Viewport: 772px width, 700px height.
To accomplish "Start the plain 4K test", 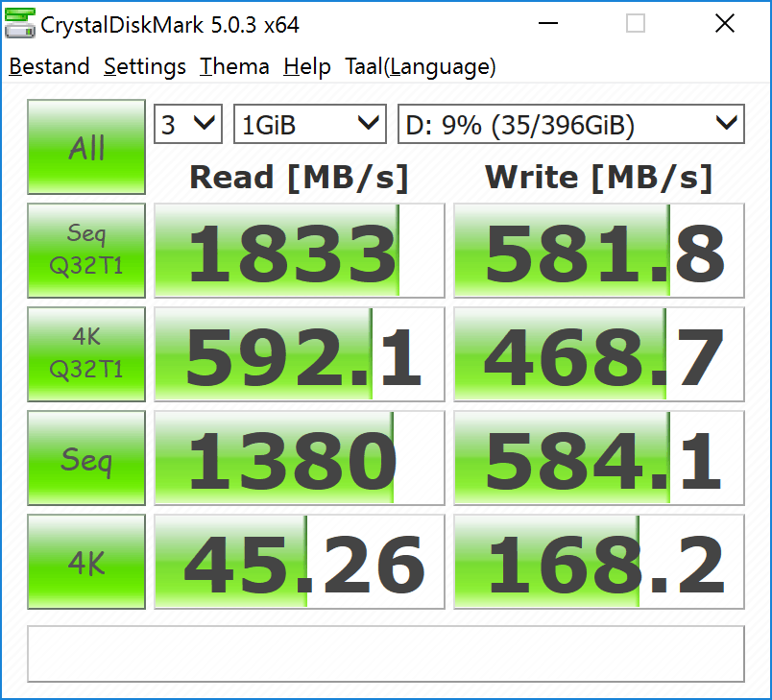I will coord(86,562).
